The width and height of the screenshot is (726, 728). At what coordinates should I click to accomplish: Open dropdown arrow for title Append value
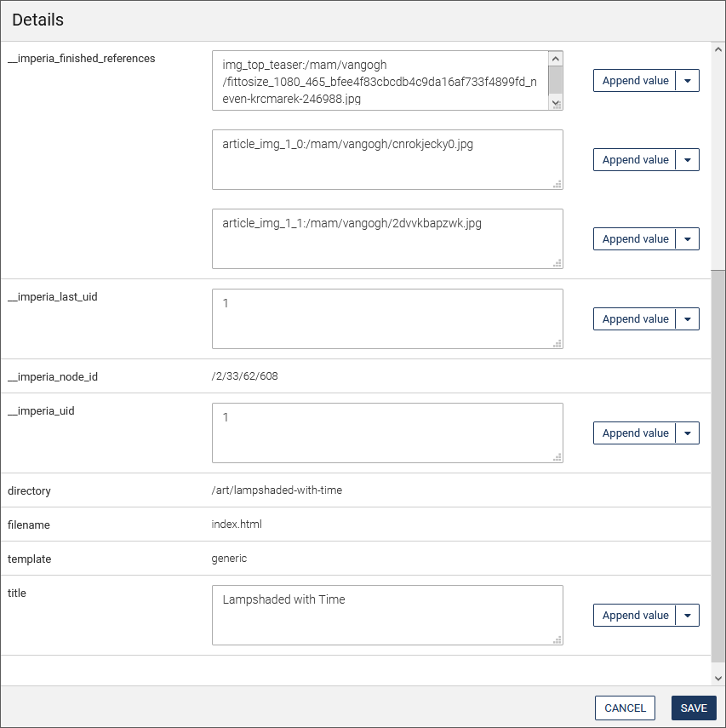click(x=688, y=615)
